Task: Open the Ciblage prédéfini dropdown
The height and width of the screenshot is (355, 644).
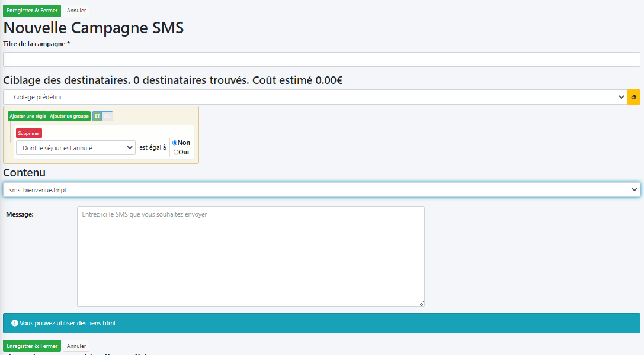Action: (x=315, y=97)
